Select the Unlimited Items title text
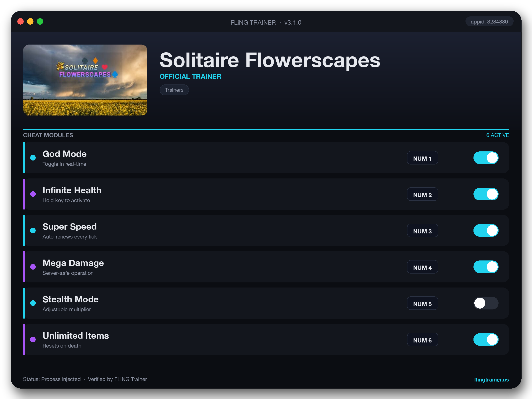This screenshot has width=532, height=399. 76,336
